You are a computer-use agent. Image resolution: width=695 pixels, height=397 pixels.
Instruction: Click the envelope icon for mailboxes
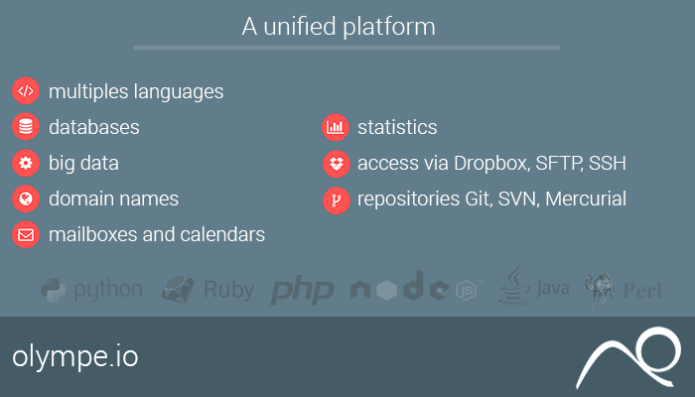click(x=26, y=234)
